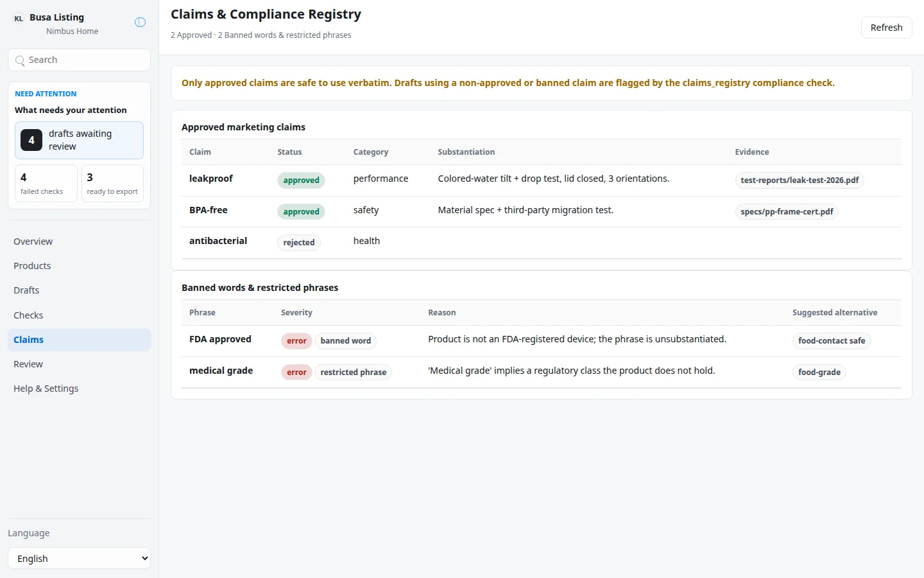Go to Overview in the sidebar
Viewport: 924px width, 578px height.
click(x=79, y=241)
